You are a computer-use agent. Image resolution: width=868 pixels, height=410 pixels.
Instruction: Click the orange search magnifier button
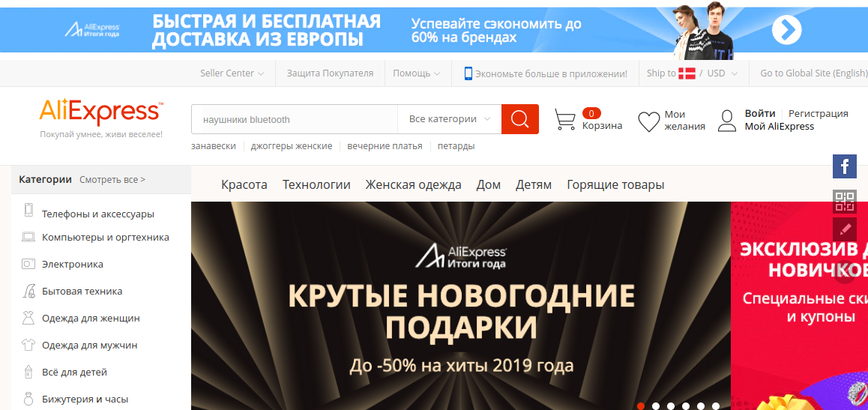pyautogui.click(x=519, y=119)
